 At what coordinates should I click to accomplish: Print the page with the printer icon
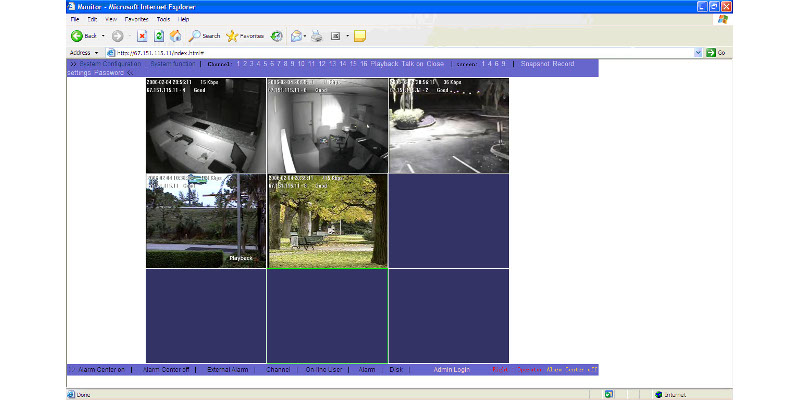[x=317, y=36]
